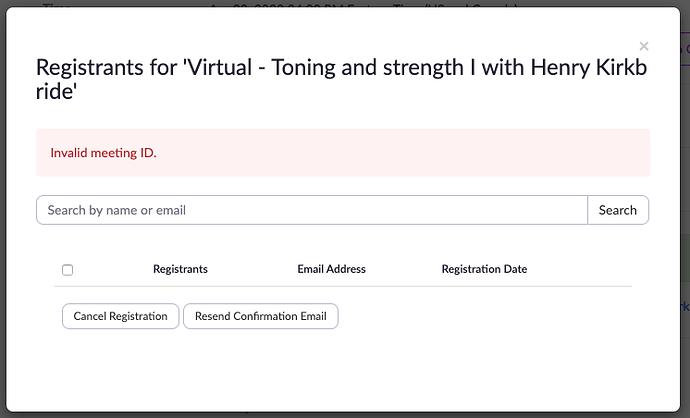Check the box left of Registrants header
The width and height of the screenshot is (690, 418).
68,270
